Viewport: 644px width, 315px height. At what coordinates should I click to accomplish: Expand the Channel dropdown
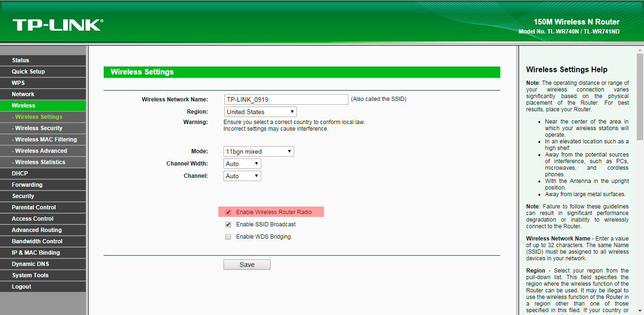pos(242,176)
